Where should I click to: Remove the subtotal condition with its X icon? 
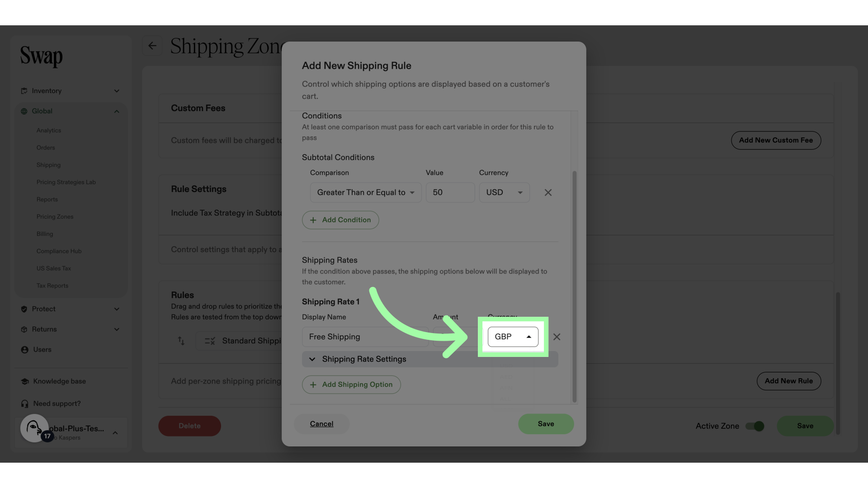coord(548,192)
